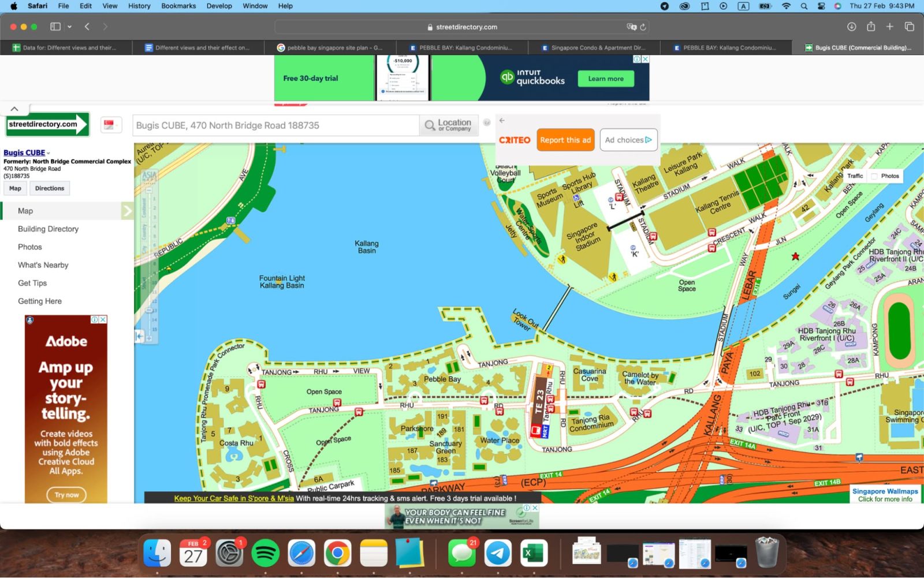The width and height of the screenshot is (924, 578).
Task: Open Telegram from the Dock
Action: coord(497,554)
